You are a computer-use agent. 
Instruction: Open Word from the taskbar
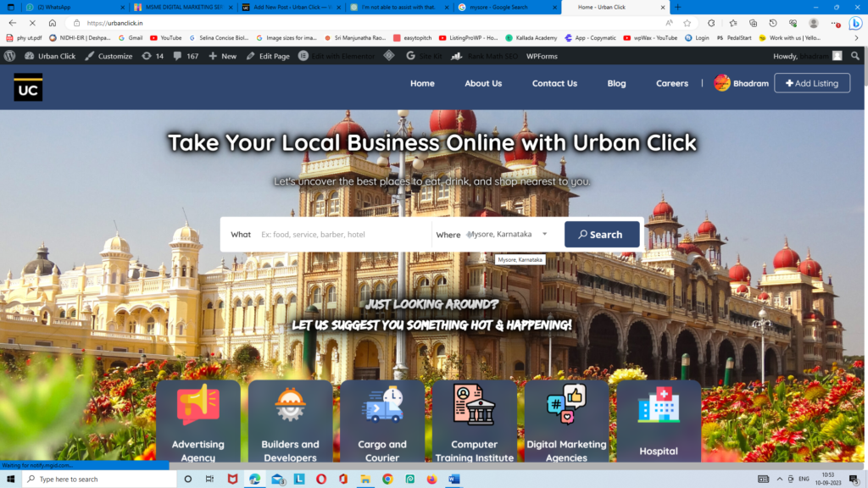tap(454, 480)
